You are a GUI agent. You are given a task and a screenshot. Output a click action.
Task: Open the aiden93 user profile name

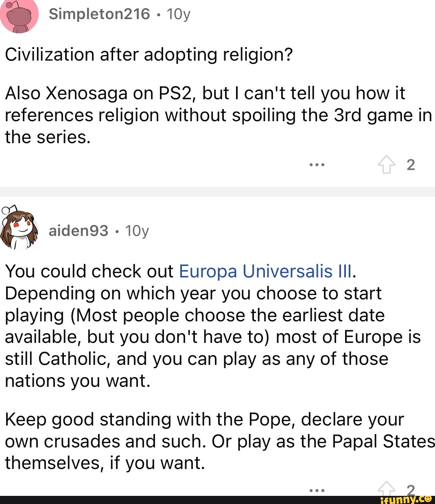coord(78,231)
